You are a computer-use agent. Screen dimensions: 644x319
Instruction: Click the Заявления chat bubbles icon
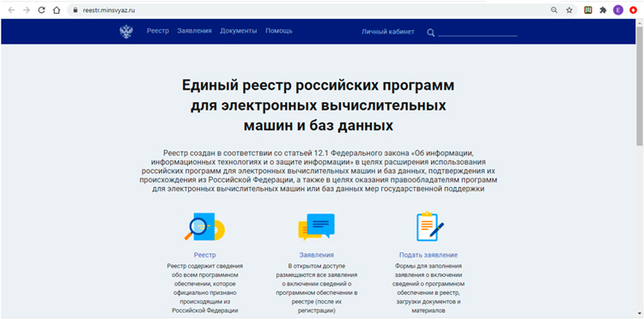pos(316,226)
